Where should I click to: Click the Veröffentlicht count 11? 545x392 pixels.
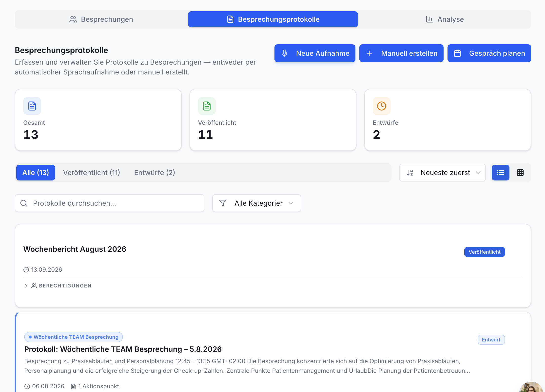click(x=205, y=135)
